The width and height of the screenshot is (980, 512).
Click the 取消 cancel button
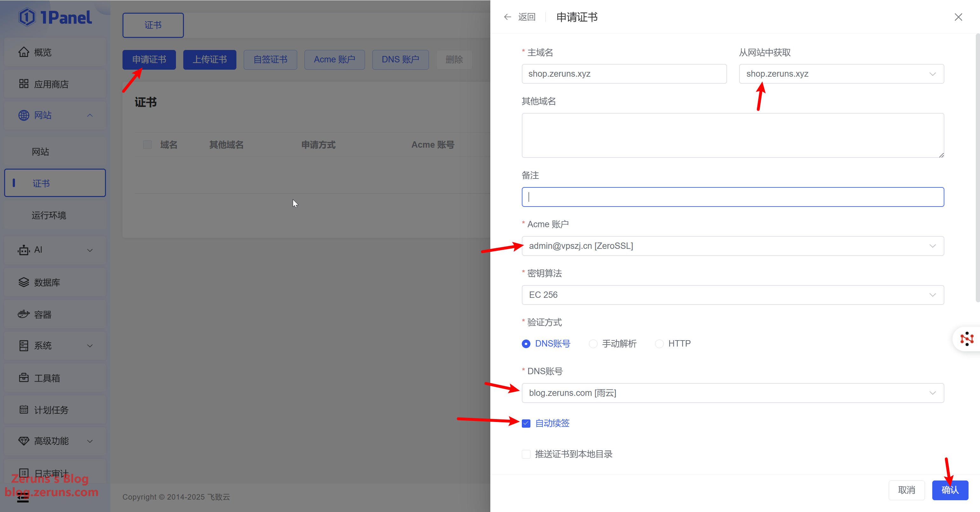coord(906,490)
